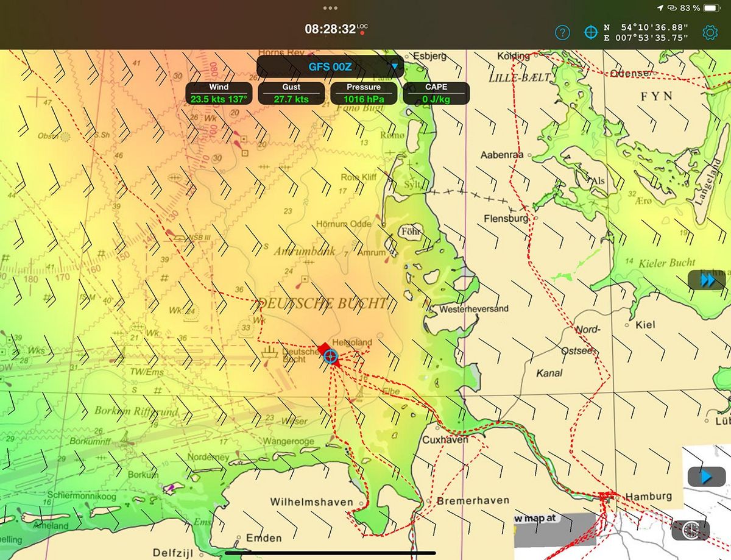The width and height of the screenshot is (731, 560).
Task: Tap the battery indicator in status bar
Action: point(712,8)
